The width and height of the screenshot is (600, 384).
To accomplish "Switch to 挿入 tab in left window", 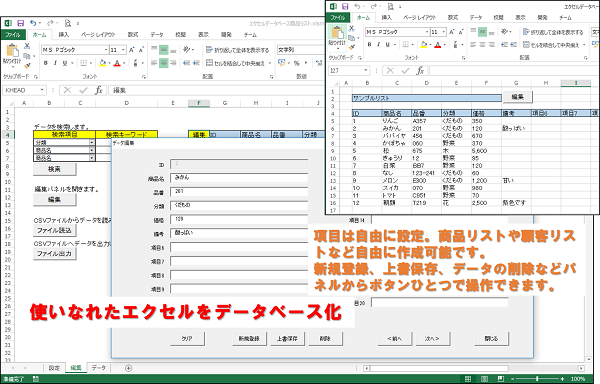I will tap(64, 34).
